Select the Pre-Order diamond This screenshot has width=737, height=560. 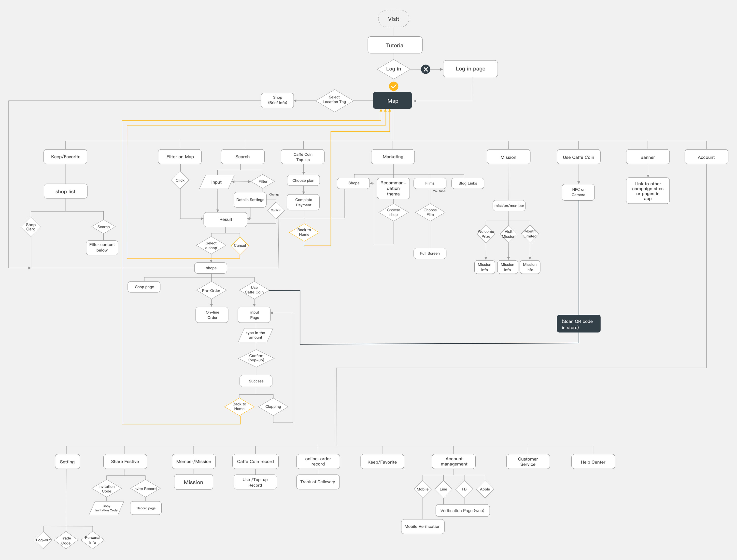pyautogui.click(x=211, y=291)
